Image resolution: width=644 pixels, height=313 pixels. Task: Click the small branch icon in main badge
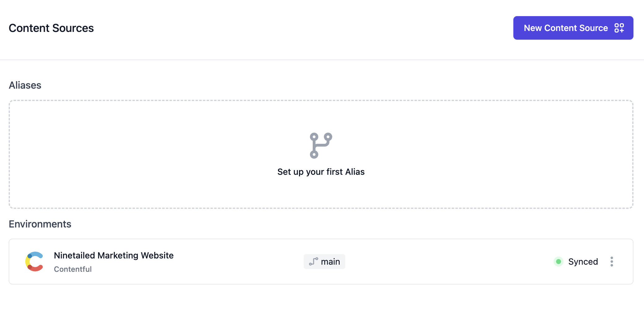[x=313, y=262]
